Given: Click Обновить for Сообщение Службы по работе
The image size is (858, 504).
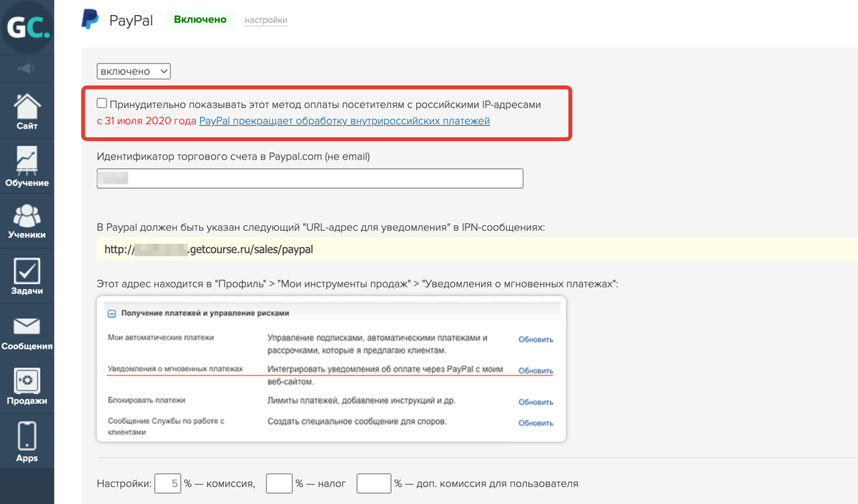Looking at the screenshot, I should pyautogui.click(x=536, y=423).
